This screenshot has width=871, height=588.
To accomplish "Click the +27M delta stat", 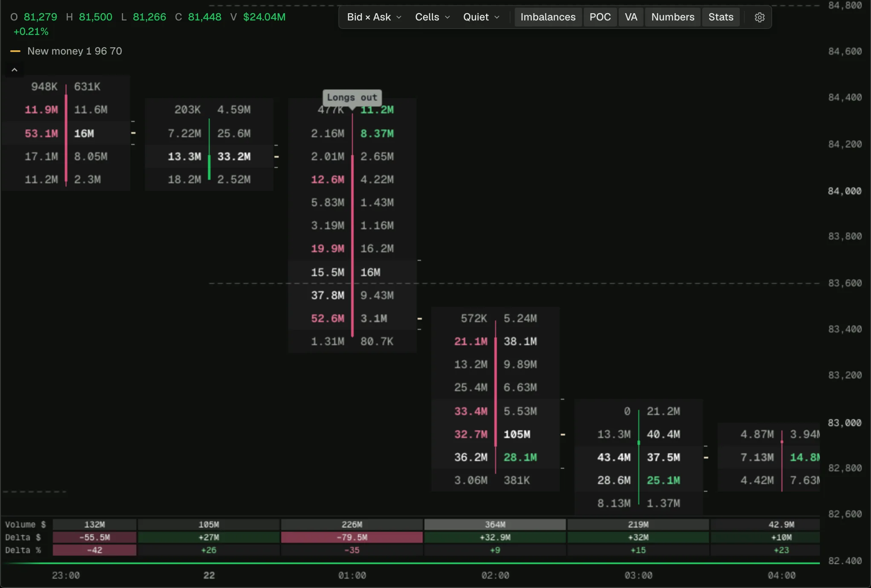I will 209,537.
